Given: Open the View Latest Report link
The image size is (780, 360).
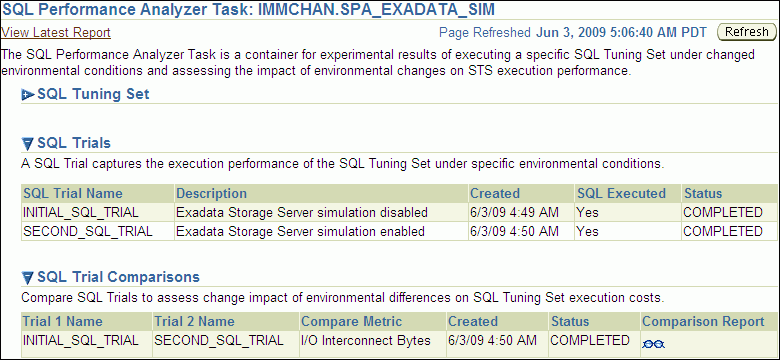Looking at the screenshot, I should coord(56,33).
